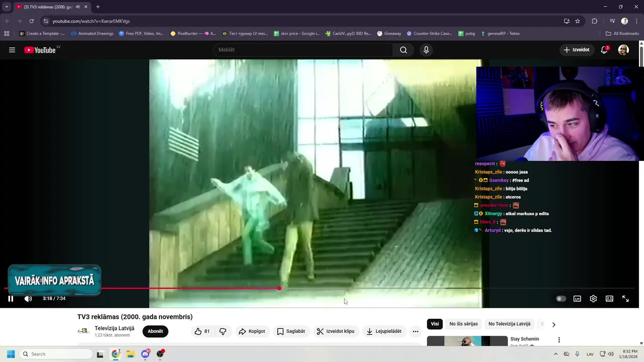The image size is (644, 362).
Task: Open the YouTube guide hamburger menu
Action: 12,50
